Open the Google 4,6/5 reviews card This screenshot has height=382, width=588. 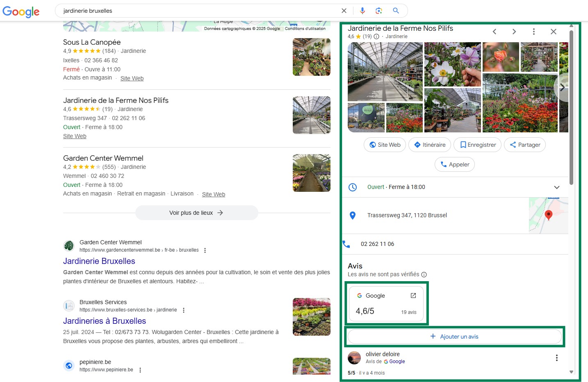386,304
